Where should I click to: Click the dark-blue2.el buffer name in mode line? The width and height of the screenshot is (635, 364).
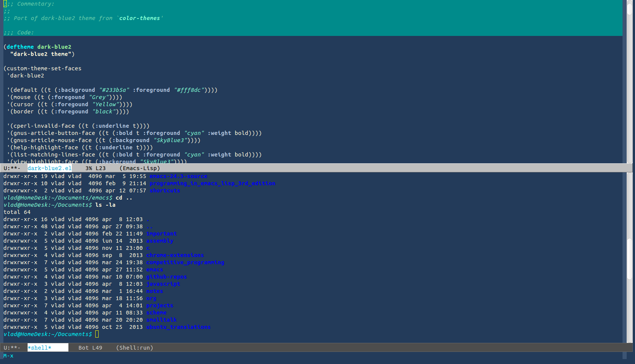pyautogui.click(x=50, y=168)
